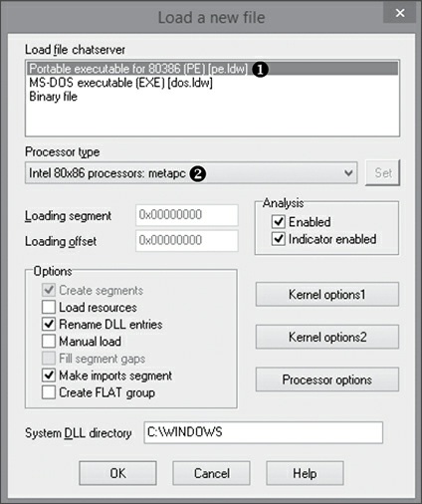Open Kernel options2 dialog
This screenshot has width=422, height=504.
tap(327, 337)
